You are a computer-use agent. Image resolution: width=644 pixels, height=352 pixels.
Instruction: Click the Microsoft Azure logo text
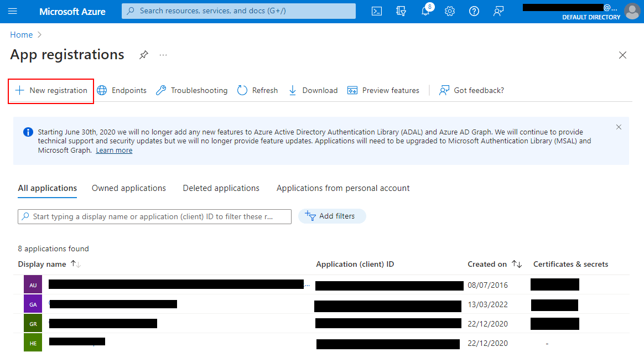tap(72, 12)
